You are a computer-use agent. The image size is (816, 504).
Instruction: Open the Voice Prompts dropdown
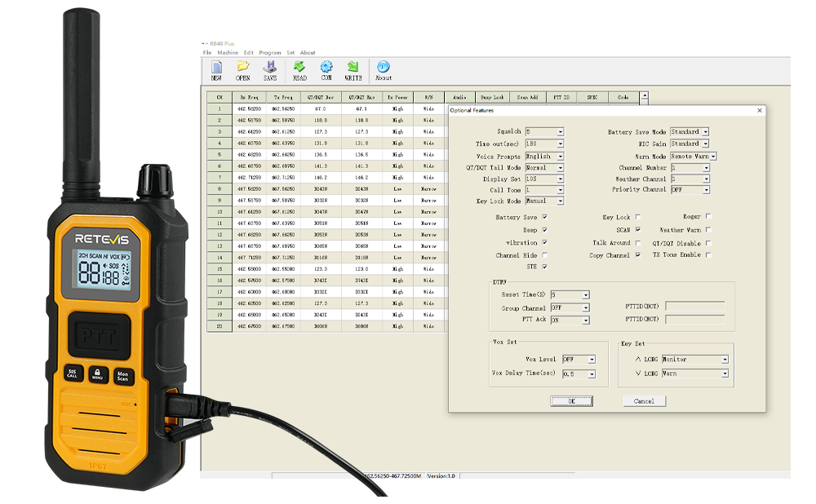click(561, 157)
